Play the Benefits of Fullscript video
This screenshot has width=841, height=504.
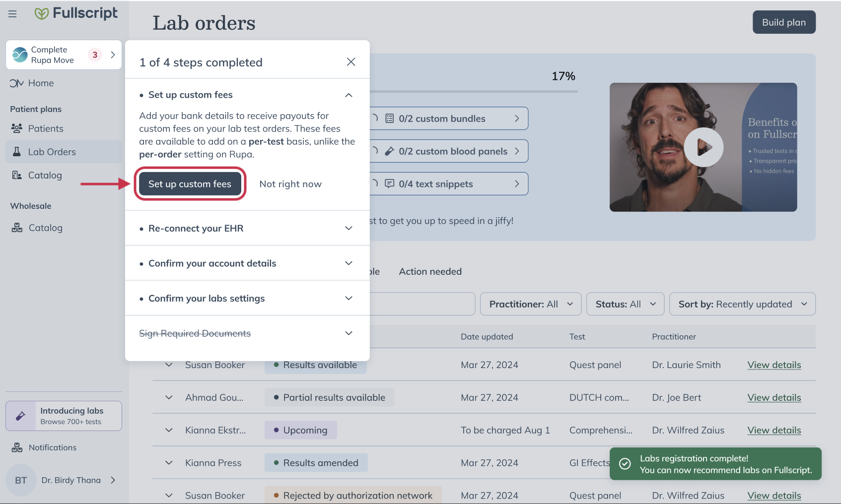pos(703,147)
